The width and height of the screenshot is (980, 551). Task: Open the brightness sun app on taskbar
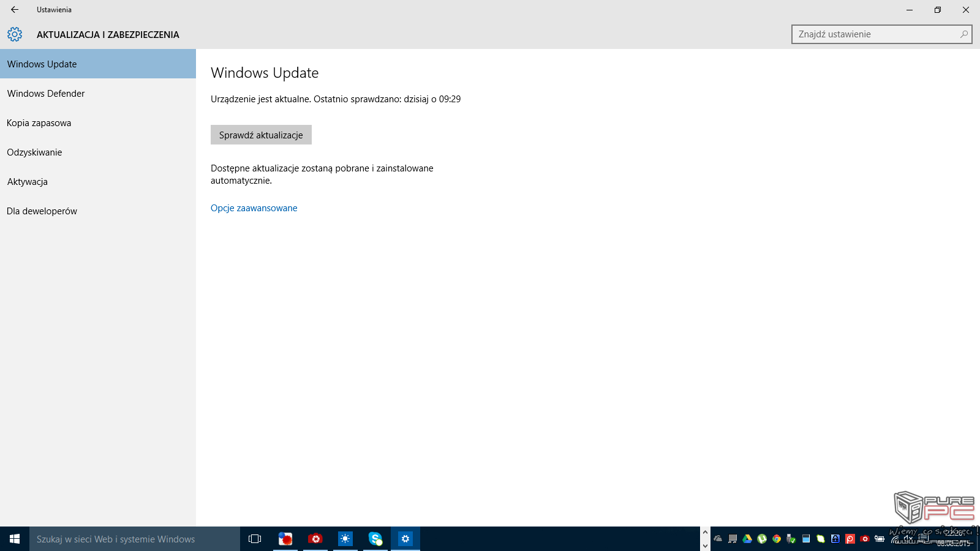coord(345,539)
